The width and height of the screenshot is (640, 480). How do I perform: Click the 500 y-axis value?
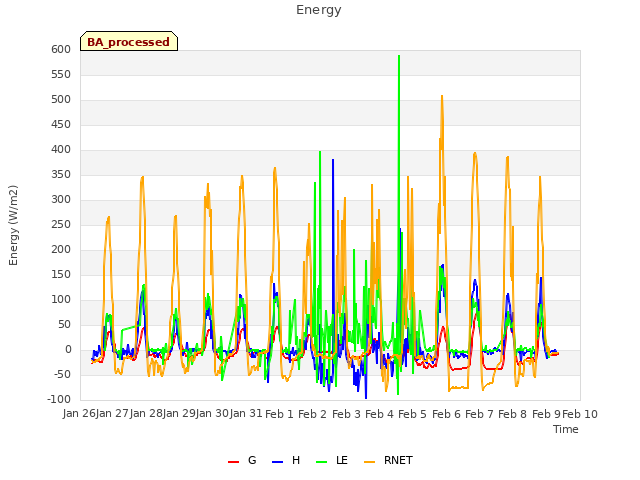tap(61, 100)
